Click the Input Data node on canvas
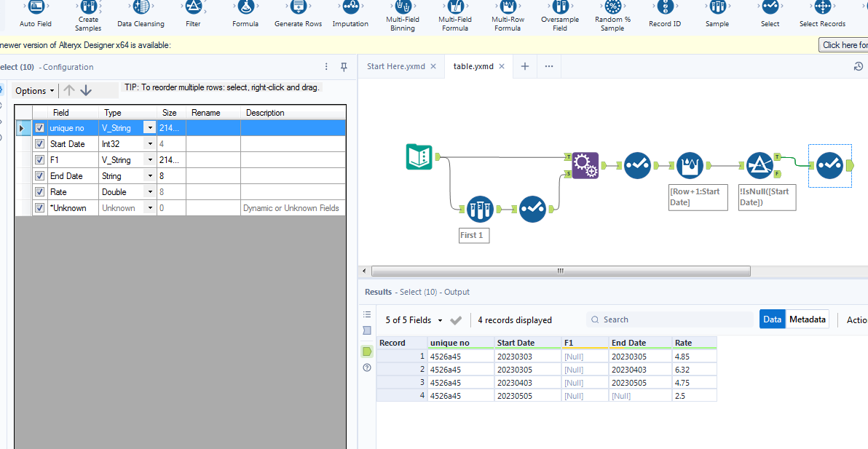 click(x=419, y=157)
